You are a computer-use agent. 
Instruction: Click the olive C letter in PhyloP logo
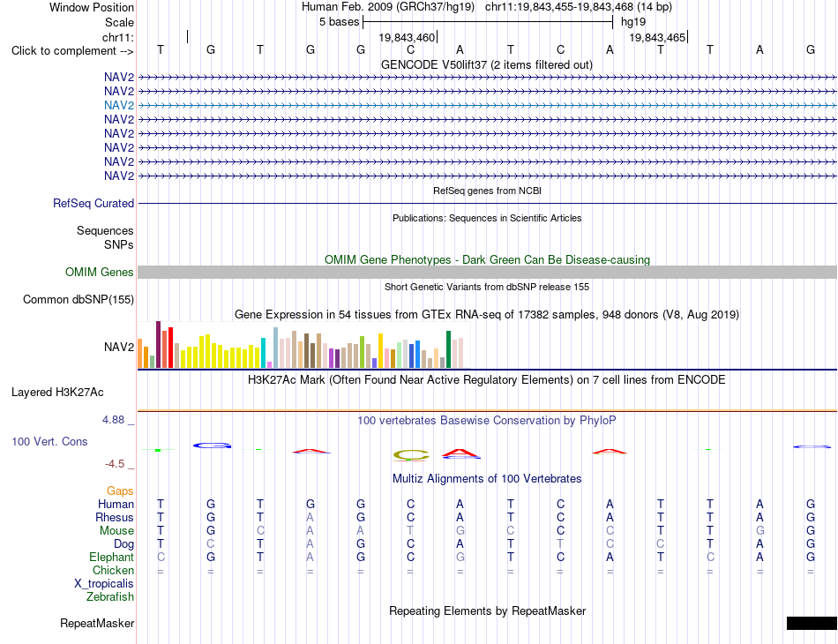[x=411, y=455]
